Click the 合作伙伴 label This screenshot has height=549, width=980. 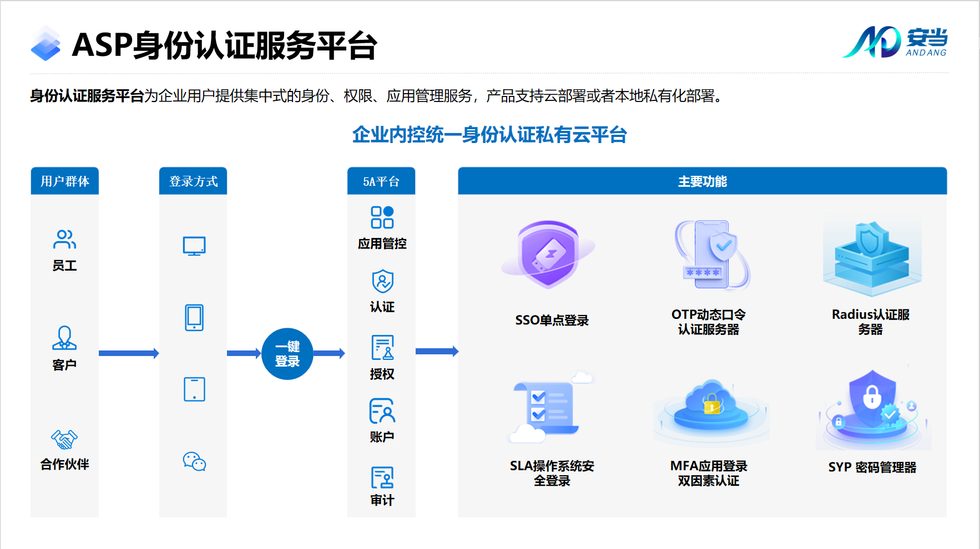click(x=64, y=464)
